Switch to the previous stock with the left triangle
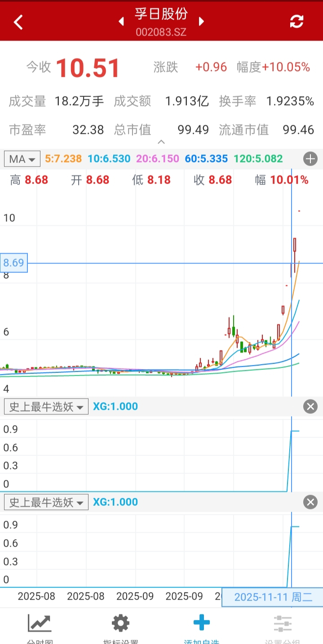The width and height of the screenshot is (323, 644). 121,22
